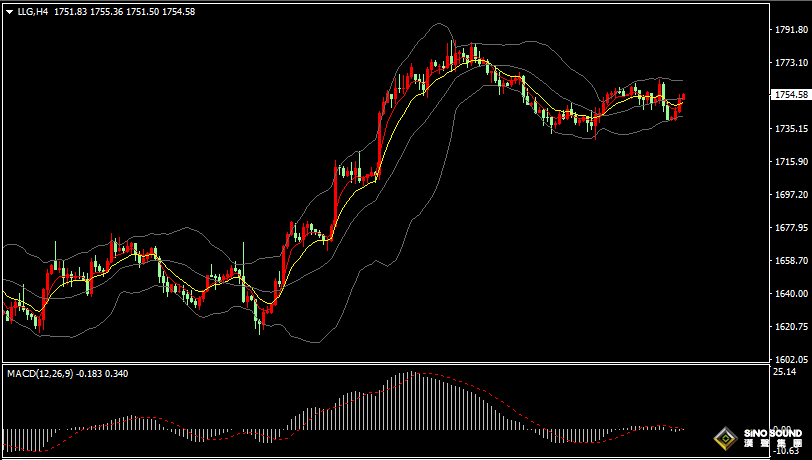The height and width of the screenshot is (460, 812).
Task: Click the latest candlestick at chart's right edge
Action: (x=683, y=100)
